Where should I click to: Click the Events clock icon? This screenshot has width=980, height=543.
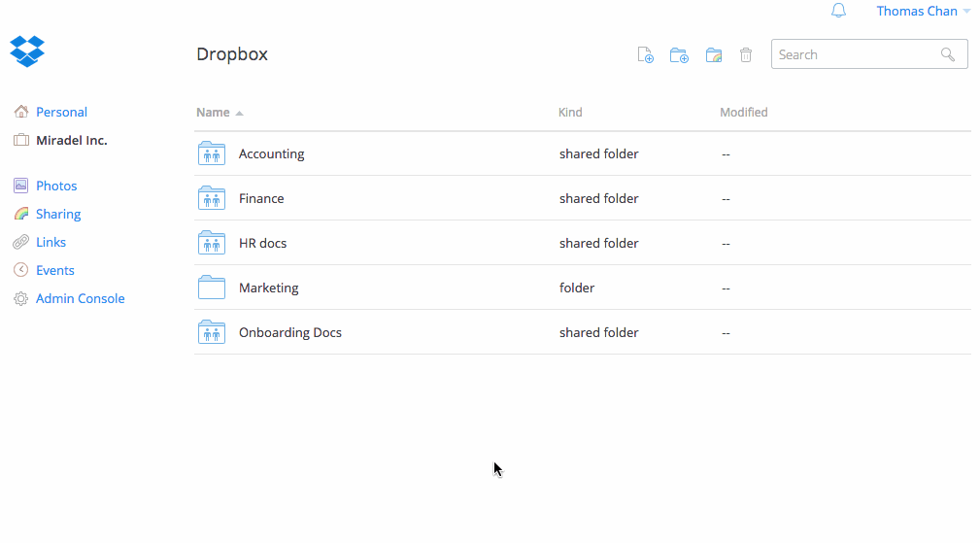pos(20,270)
